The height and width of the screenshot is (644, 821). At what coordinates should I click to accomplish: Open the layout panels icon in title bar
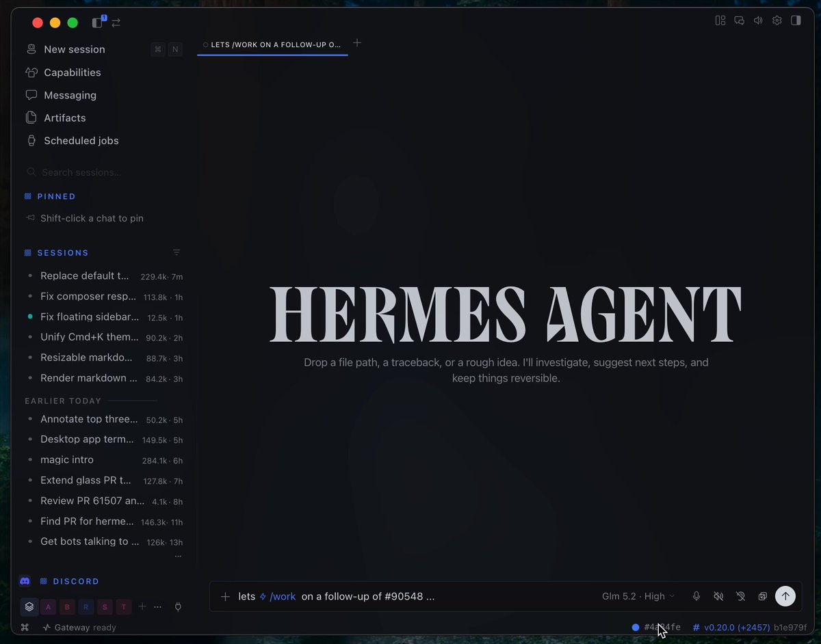pos(720,21)
